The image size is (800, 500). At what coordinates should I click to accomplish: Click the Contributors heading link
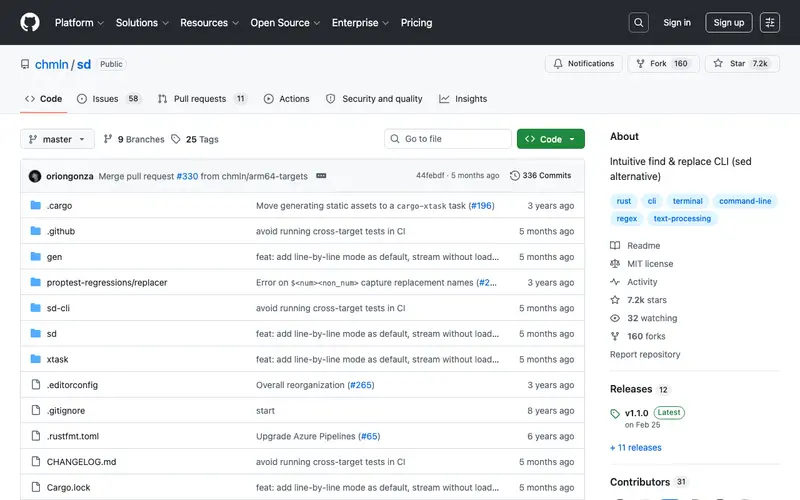pos(640,482)
